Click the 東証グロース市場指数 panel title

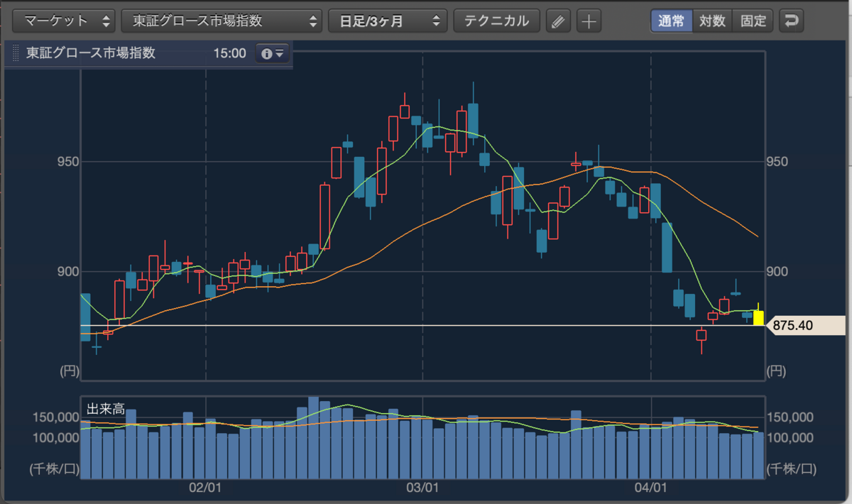[x=91, y=53]
